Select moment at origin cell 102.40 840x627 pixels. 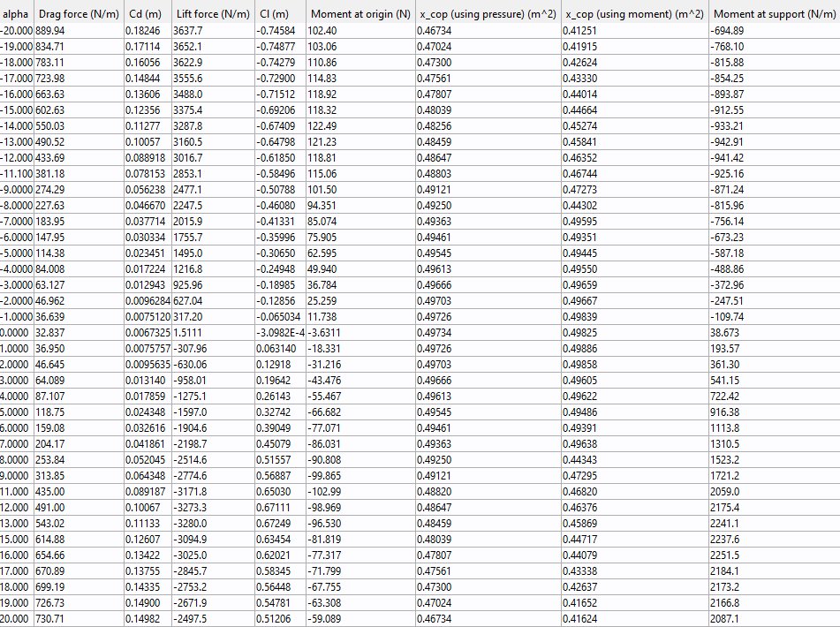360,31
